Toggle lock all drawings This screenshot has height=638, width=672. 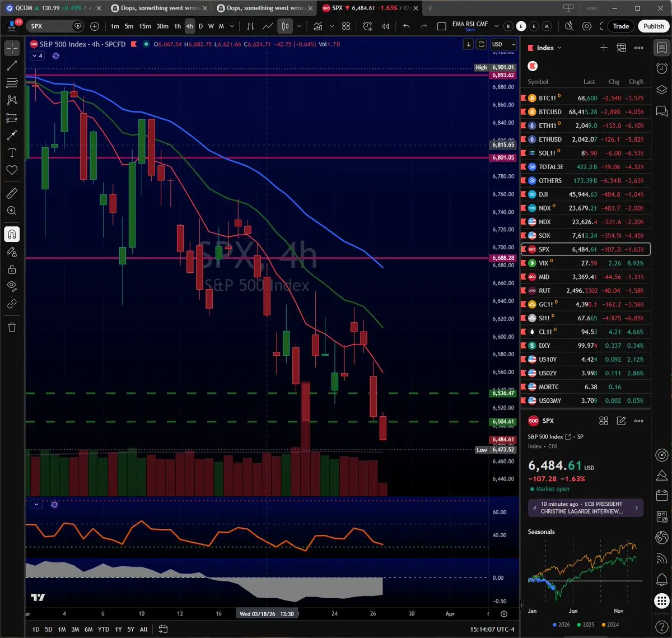click(x=12, y=269)
